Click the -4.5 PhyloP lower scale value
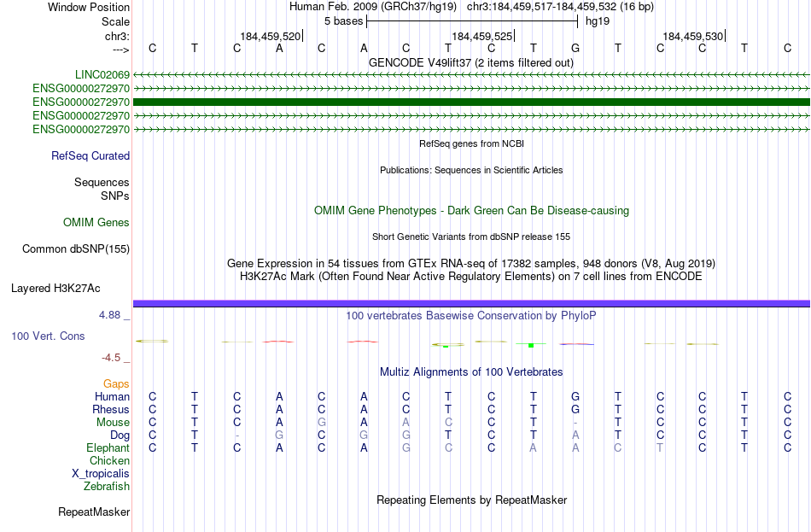The width and height of the screenshot is (811, 532). (111, 358)
